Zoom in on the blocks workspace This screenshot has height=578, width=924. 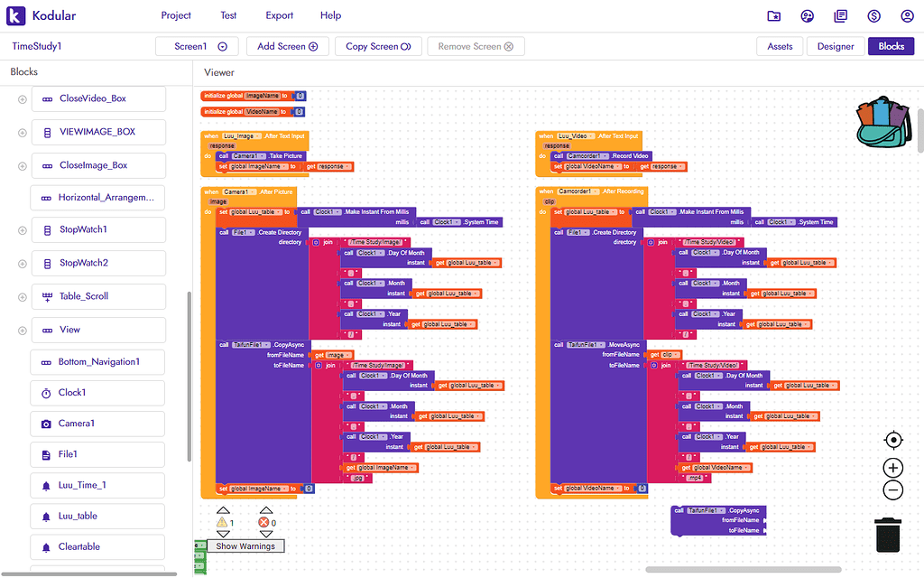892,468
